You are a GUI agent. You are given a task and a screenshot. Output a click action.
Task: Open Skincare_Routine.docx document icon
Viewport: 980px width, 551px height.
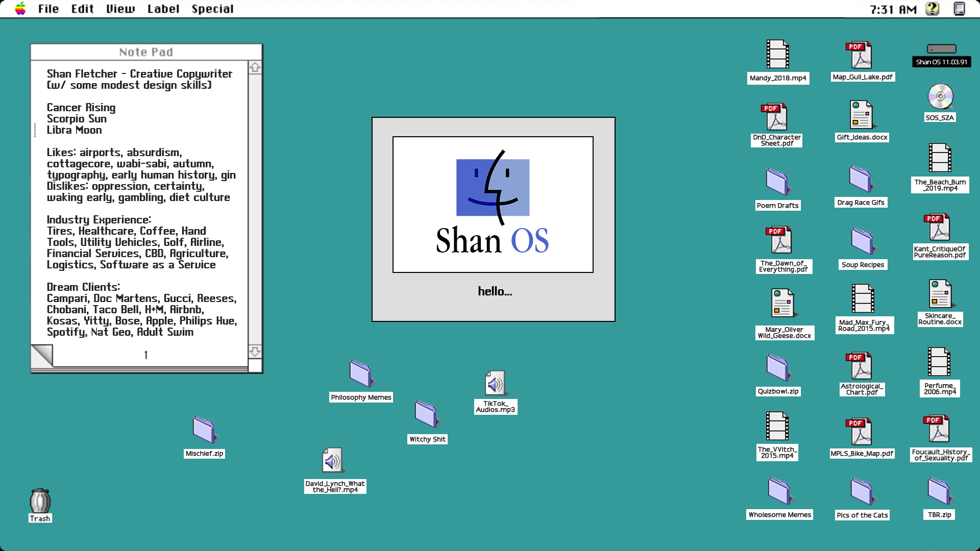tap(940, 293)
